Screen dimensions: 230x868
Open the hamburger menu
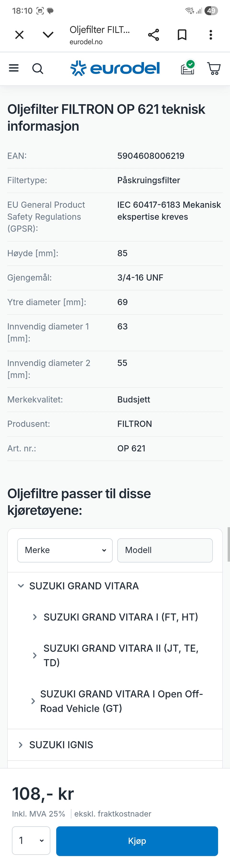point(13,68)
